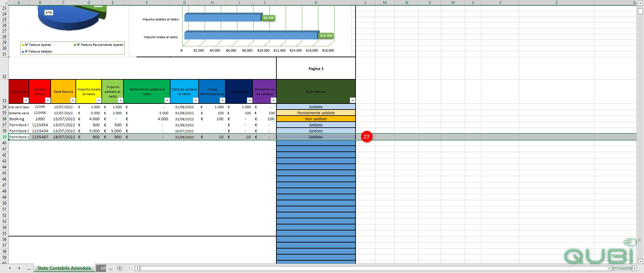Image resolution: width=644 pixels, height=273 pixels.
Task: Select column K header
Action: click(x=316, y=3)
